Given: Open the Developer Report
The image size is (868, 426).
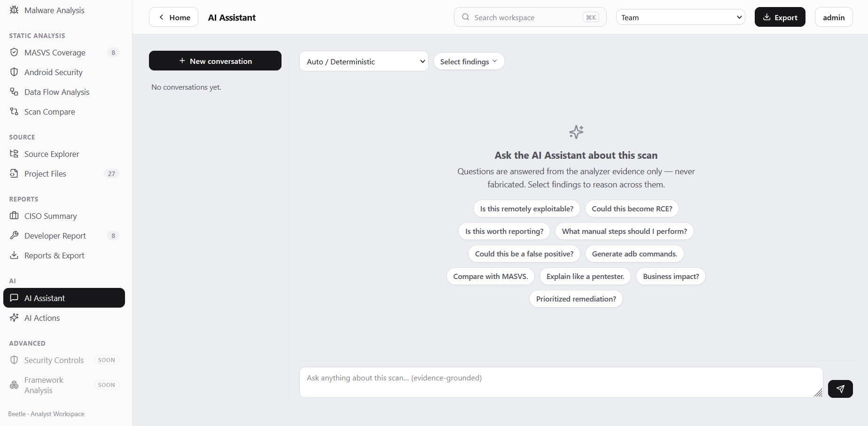Looking at the screenshot, I should (x=64, y=235).
